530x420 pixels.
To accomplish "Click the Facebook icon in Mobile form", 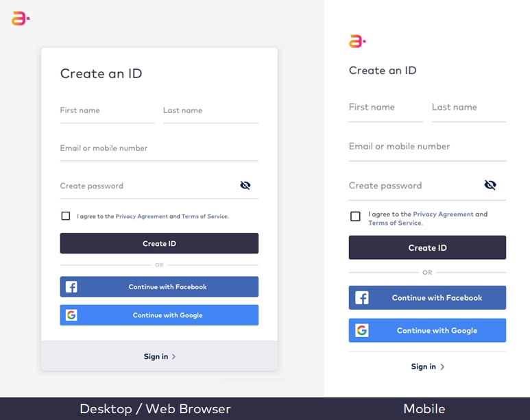I will pyautogui.click(x=361, y=298).
